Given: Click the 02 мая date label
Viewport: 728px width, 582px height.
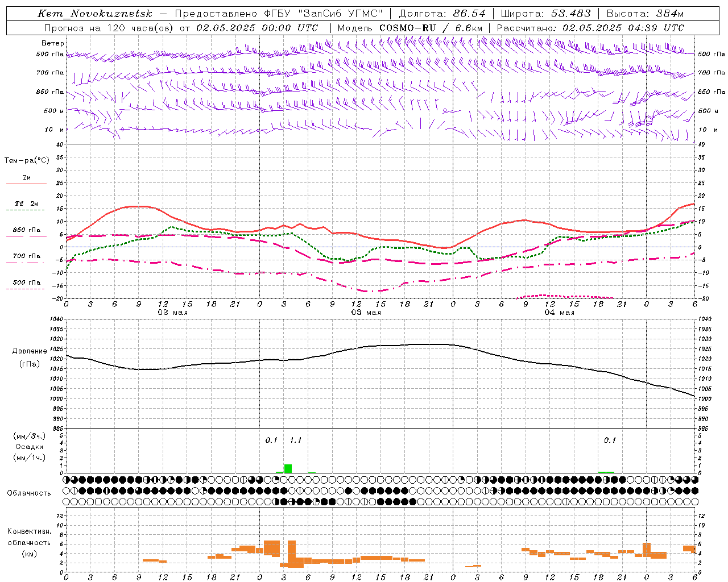Looking at the screenshot, I should 172,312.
